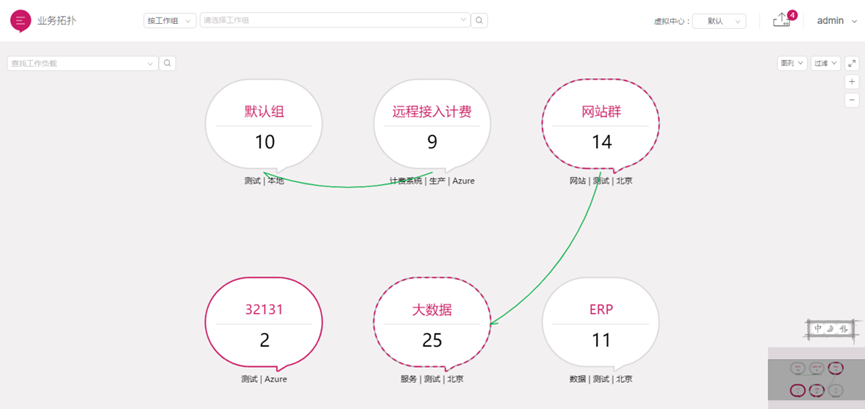Click the '服务 | 测试 | 北京' tag label
Viewport: 865px width, 409px height.
[432, 379]
